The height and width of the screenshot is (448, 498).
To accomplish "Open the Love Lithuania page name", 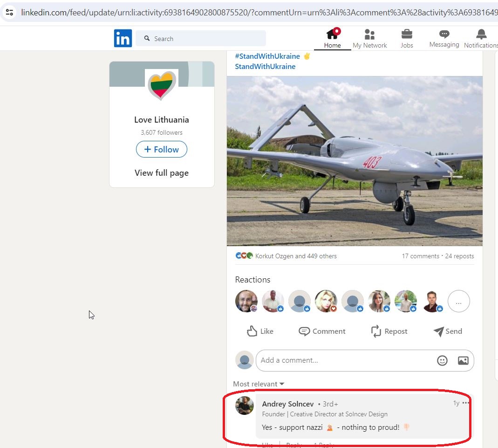I will pyautogui.click(x=162, y=120).
